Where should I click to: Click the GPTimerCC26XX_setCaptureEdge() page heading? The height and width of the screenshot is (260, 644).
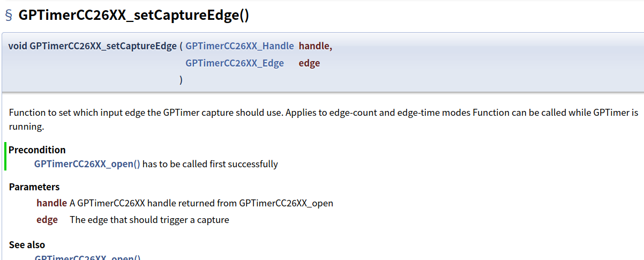pyautogui.click(x=134, y=16)
